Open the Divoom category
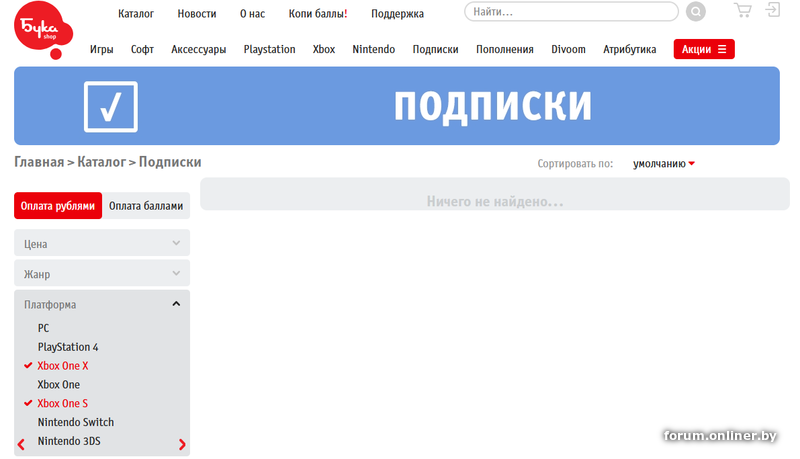Image resolution: width=800 pixels, height=459 pixels. tap(568, 49)
